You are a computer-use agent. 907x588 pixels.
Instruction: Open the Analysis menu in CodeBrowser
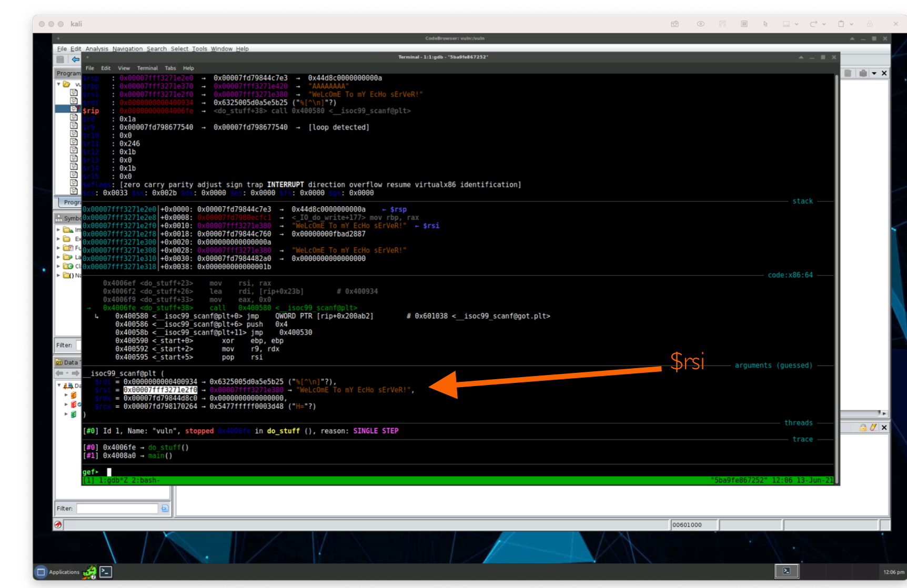[x=97, y=49]
